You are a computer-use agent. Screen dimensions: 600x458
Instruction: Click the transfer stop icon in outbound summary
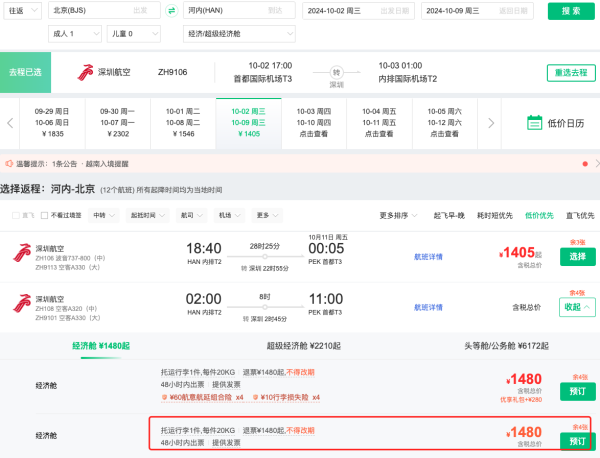point(336,72)
